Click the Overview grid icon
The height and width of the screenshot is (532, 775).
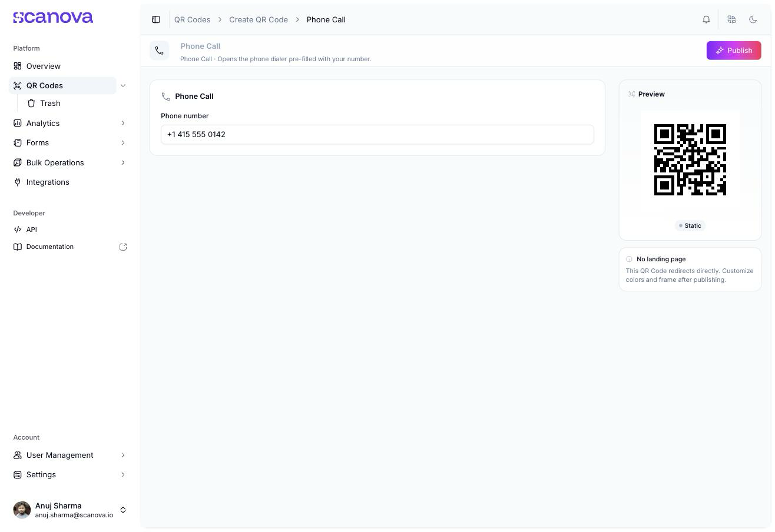click(18, 66)
